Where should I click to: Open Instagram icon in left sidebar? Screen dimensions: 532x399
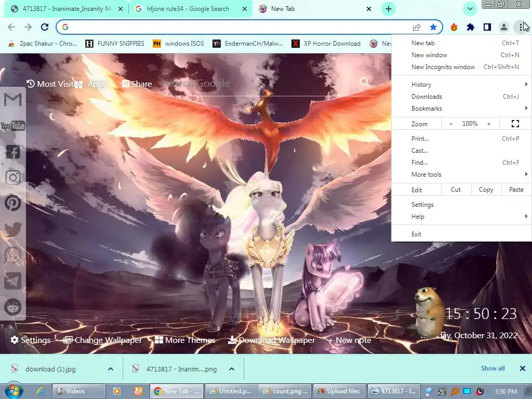(x=13, y=178)
